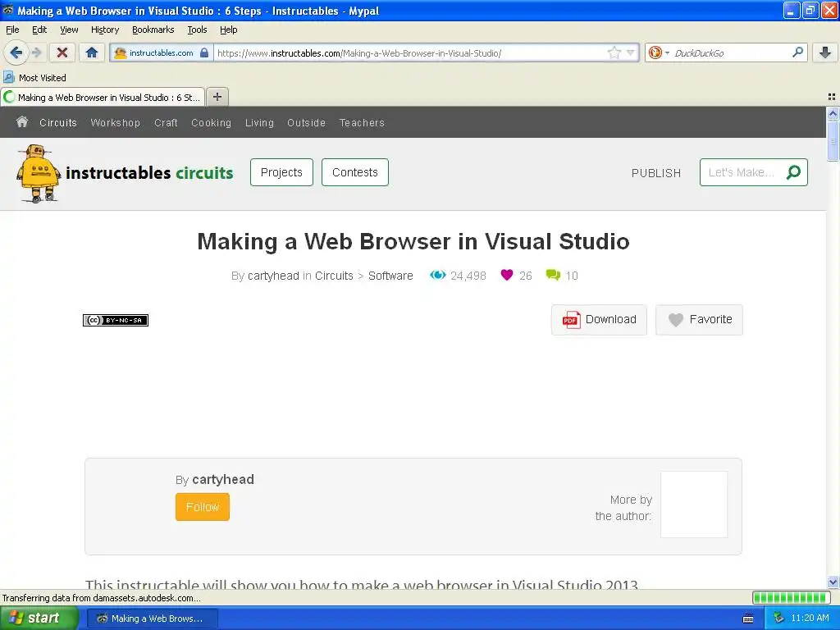
Task: Stop loading with the red X button
Action: click(x=62, y=52)
